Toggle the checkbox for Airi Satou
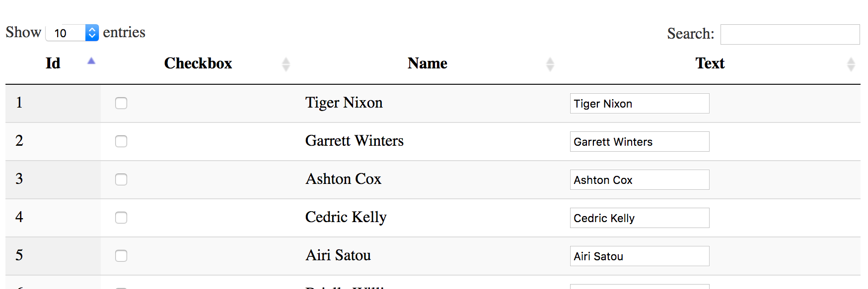 pyautogui.click(x=121, y=256)
